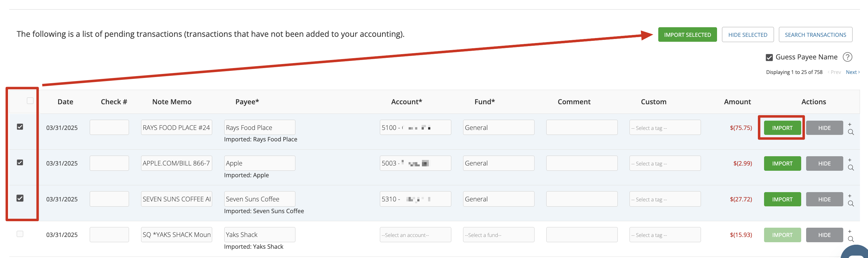Hide the Apple transaction
The image size is (868, 258).
pyautogui.click(x=824, y=164)
